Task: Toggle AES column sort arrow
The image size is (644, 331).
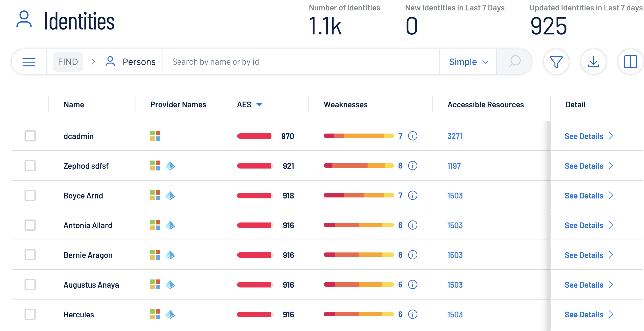Action: coord(259,105)
